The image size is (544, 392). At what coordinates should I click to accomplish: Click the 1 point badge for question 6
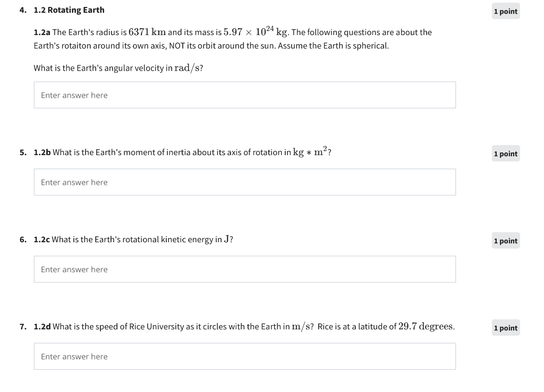point(506,241)
